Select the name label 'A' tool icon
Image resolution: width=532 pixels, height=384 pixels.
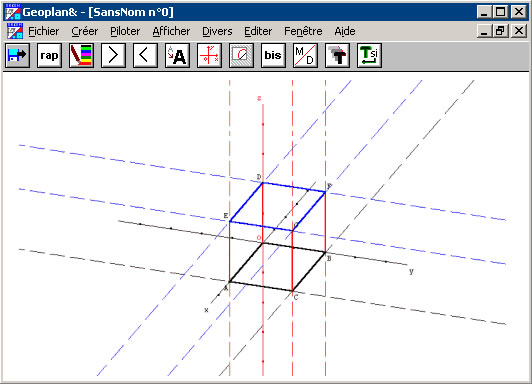coord(177,55)
